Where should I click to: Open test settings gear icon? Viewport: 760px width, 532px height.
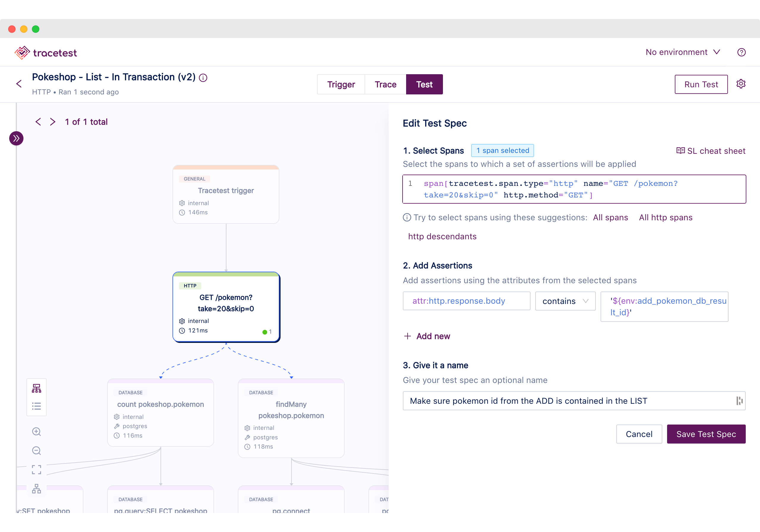pyautogui.click(x=741, y=84)
